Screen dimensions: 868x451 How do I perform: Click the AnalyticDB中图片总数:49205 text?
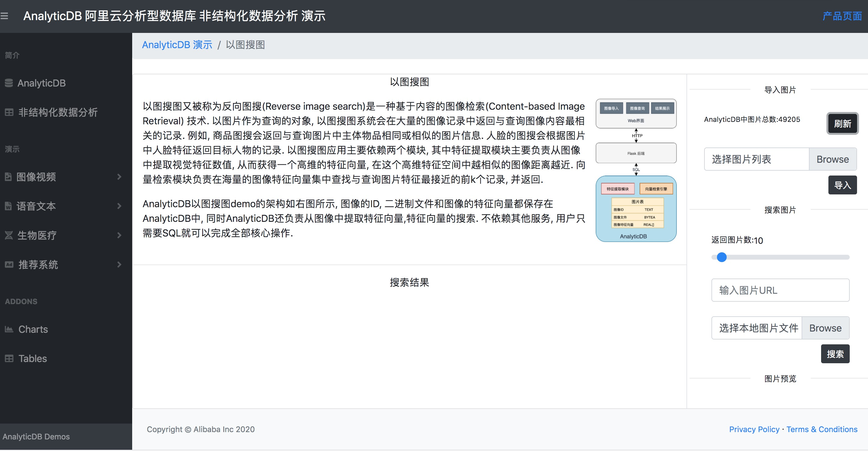pos(752,119)
